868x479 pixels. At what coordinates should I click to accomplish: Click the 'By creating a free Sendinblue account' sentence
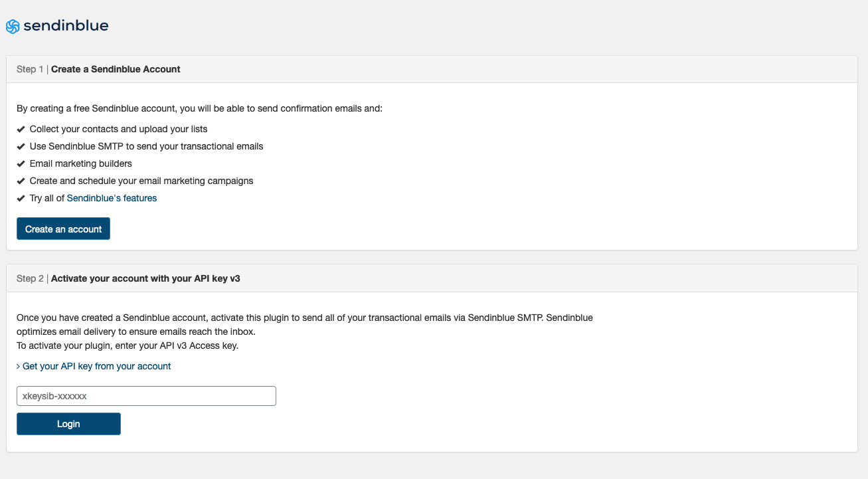[x=200, y=108]
